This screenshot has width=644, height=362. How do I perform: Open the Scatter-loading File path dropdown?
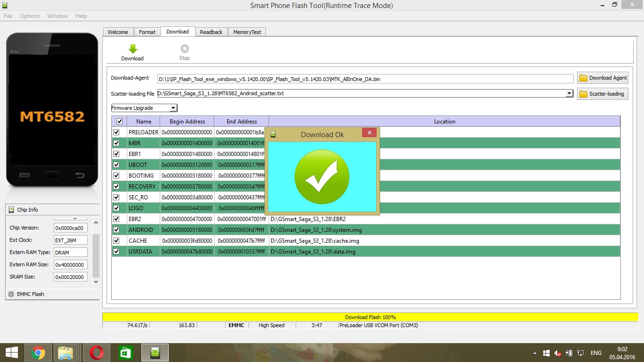point(569,94)
